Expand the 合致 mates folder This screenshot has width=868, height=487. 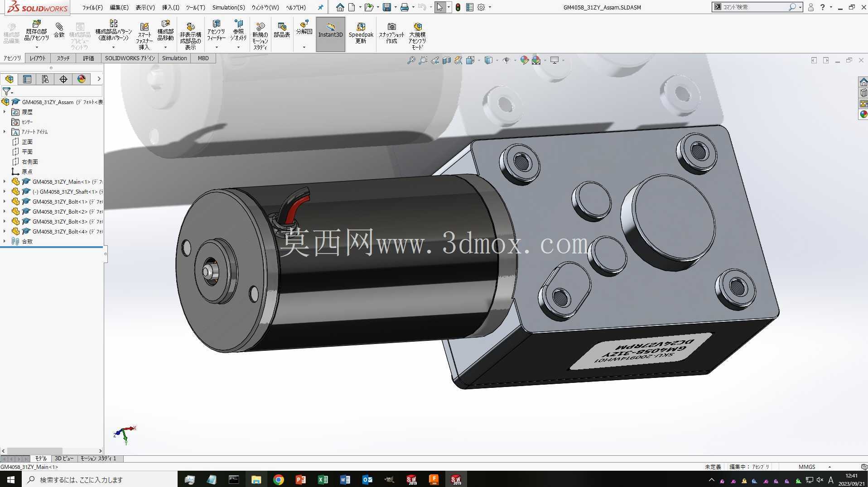[x=5, y=241]
